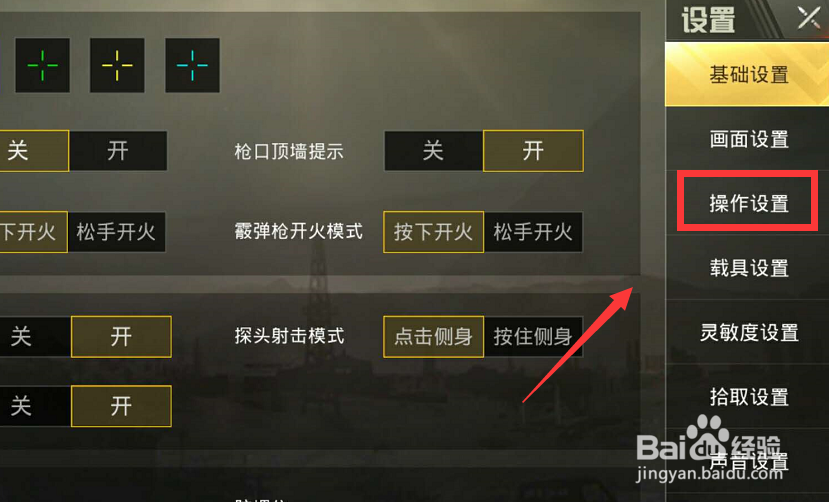Screen dimensions: 829x502
Task: Choose the cyan crosshair color
Action: [192, 65]
